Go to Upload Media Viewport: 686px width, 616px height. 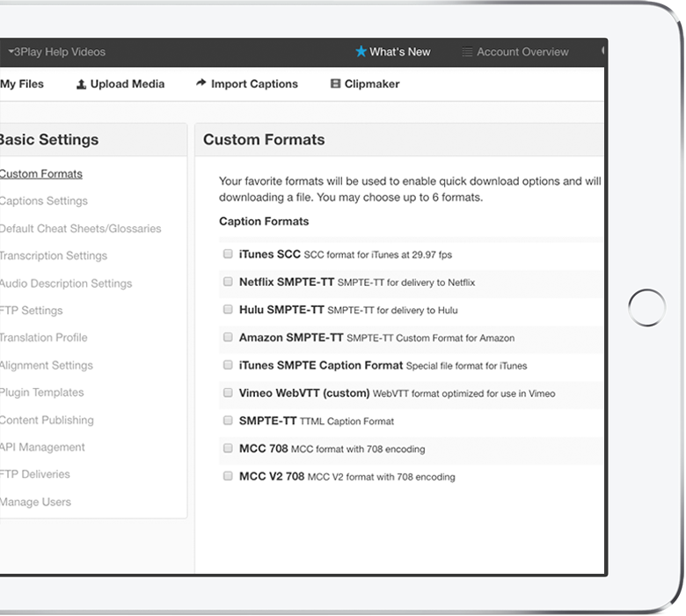pyautogui.click(x=120, y=84)
